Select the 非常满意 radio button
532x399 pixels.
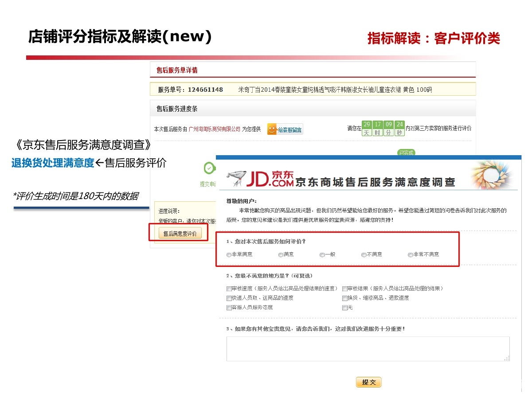(229, 255)
